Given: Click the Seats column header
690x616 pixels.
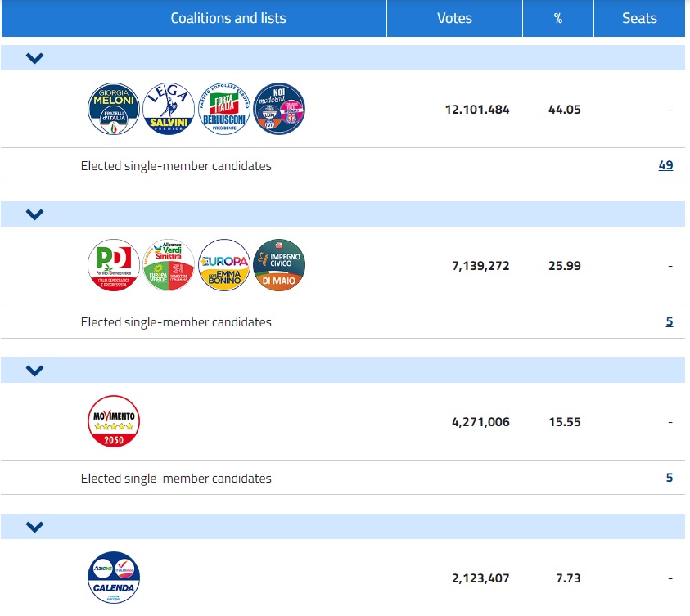Looking at the screenshot, I should (639, 18).
